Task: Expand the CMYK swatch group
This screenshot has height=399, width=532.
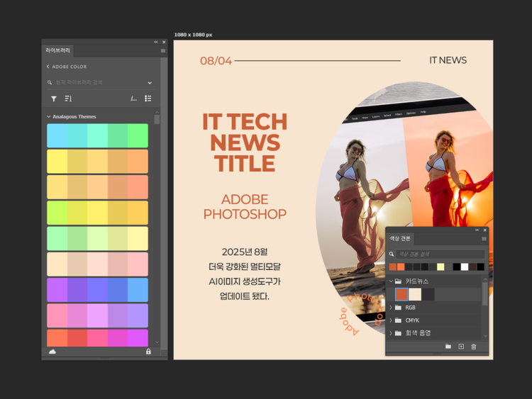Action: point(391,320)
